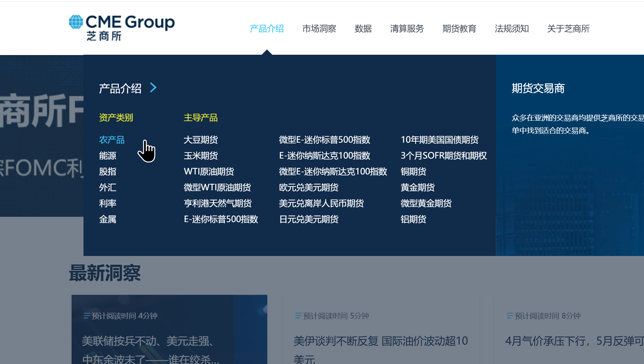
Task: Open 微型E-迷你纳斯达克100指数 product link
Action: click(x=333, y=172)
